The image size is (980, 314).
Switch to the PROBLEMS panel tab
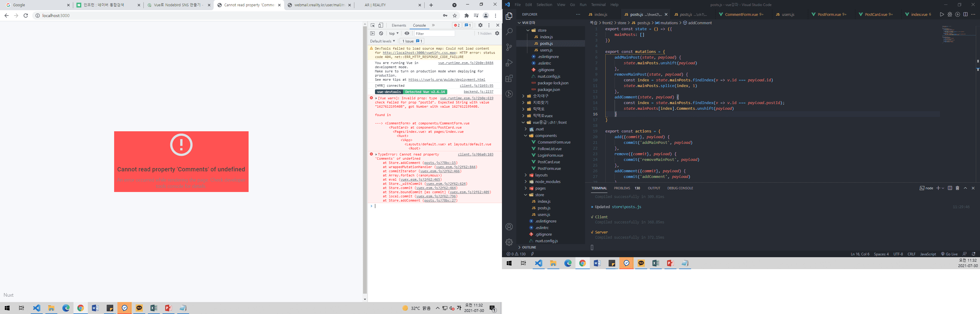click(x=622, y=188)
